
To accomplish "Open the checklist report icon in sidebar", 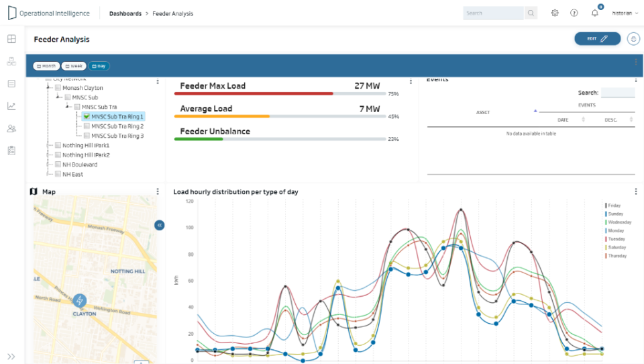I will (11, 150).
